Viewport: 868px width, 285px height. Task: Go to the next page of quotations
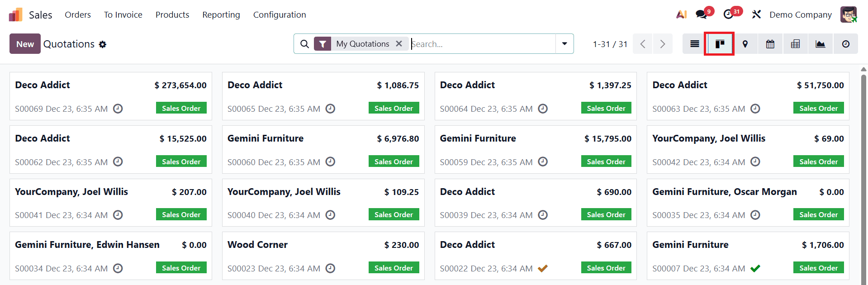pyautogui.click(x=662, y=43)
